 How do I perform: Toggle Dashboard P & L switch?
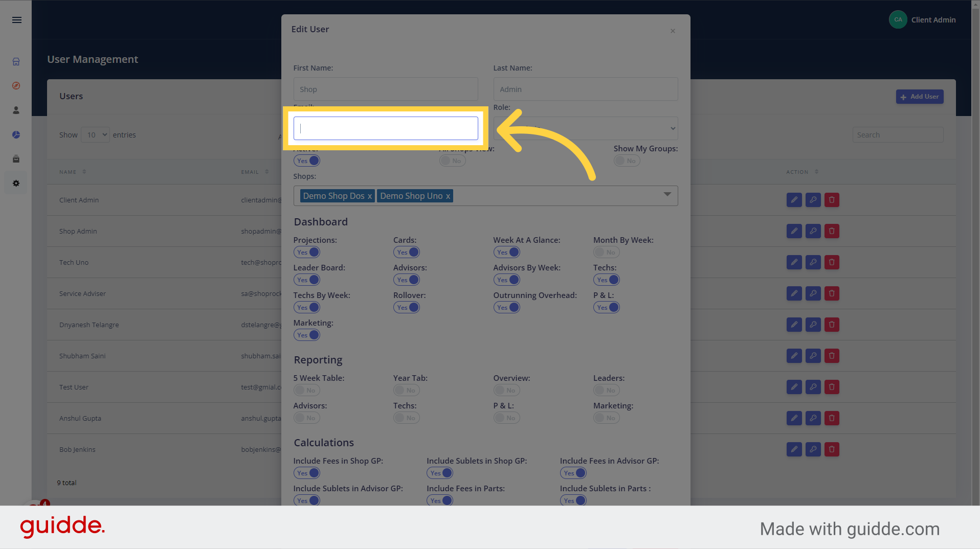click(x=607, y=307)
